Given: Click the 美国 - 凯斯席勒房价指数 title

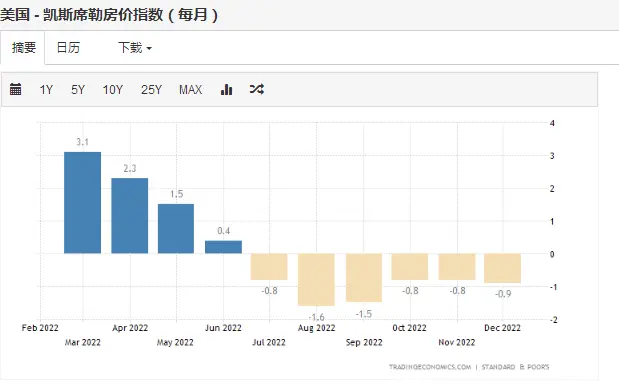Looking at the screenshot, I should tap(109, 15).
